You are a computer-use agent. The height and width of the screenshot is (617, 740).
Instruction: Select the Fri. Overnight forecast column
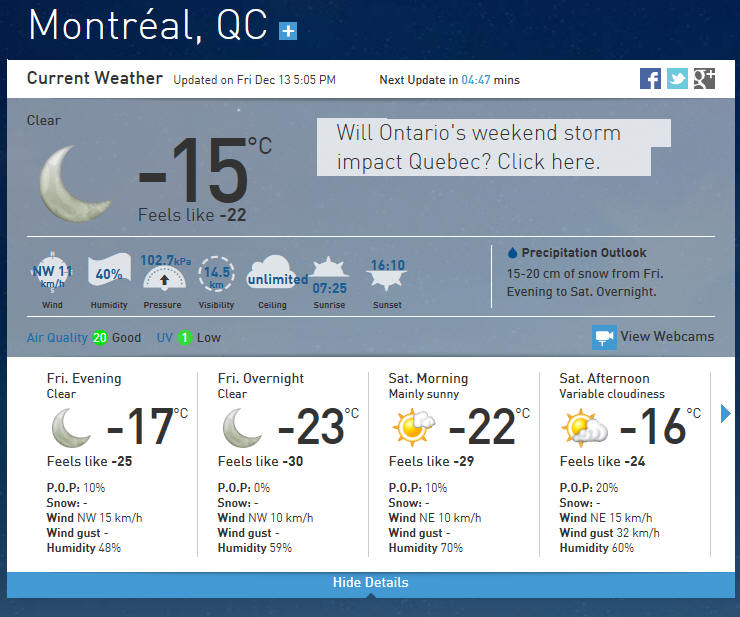pyautogui.click(x=283, y=464)
